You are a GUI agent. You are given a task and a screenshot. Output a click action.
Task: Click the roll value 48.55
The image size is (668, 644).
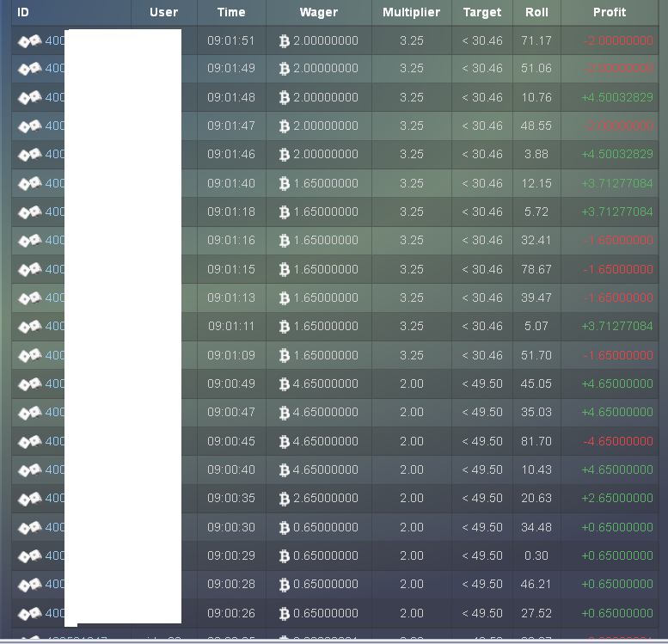(536, 126)
